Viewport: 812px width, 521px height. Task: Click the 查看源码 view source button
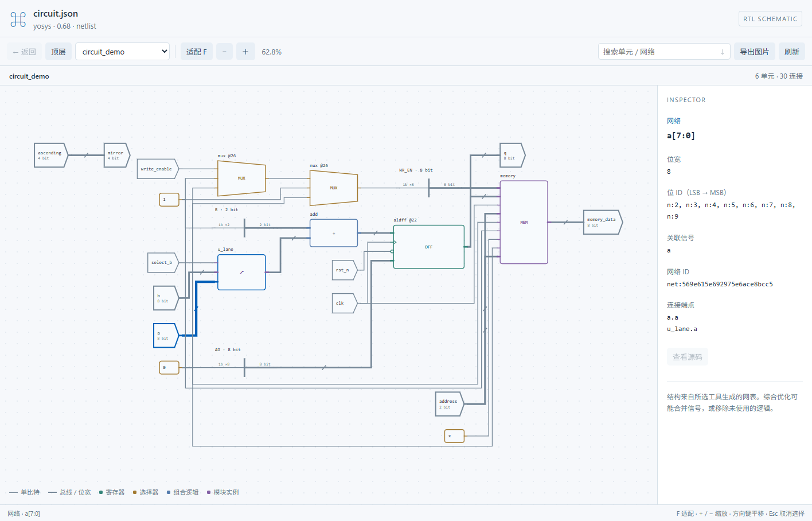(687, 357)
